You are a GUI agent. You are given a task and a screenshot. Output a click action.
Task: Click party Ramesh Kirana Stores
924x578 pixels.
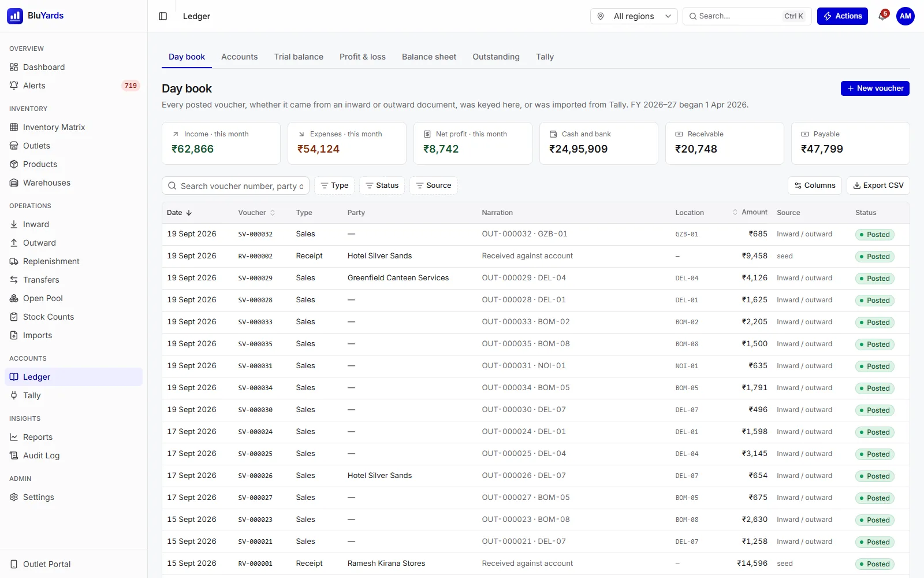coord(386,564)
